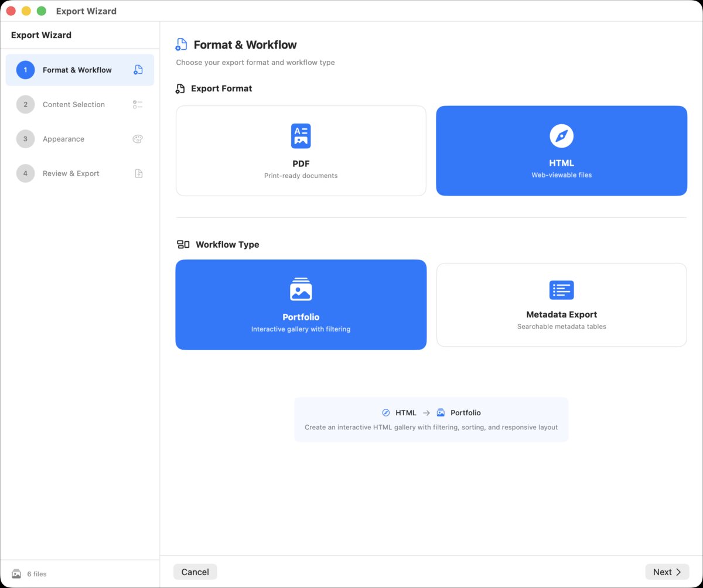
Task: Click the gallery image icon on the Portfolio card
Action: click(301, 288)
